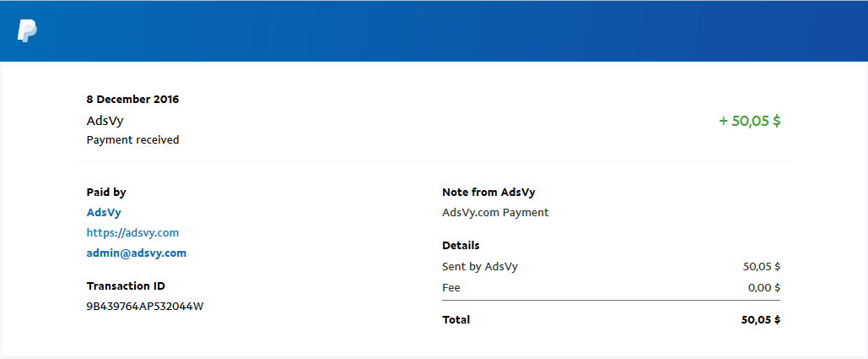Screen dimensions: 868x359
Task: Click the Transaction ID heading
Action: 126,286
